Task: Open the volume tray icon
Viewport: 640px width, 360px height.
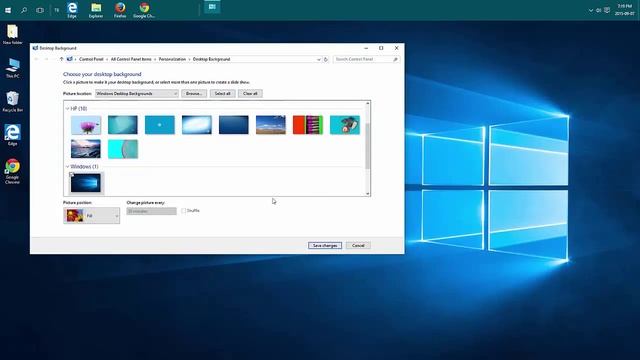Action: (x=598, y=10)
